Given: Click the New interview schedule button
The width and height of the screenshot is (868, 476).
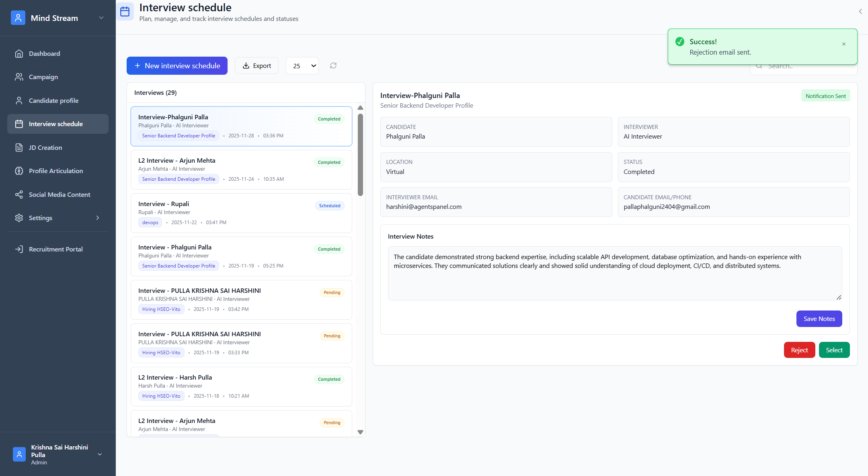Looking at the screenshot, I should (x=177, y=65).
